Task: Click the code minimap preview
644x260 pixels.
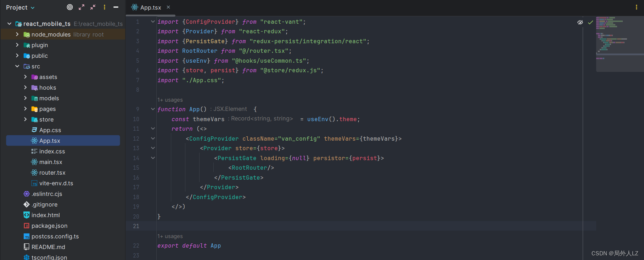Action: click(x=620, y=44)
